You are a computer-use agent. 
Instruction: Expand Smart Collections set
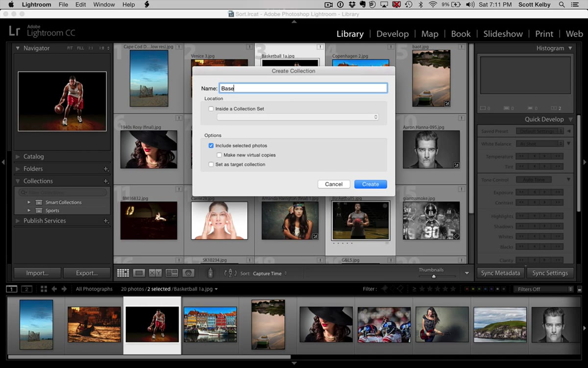[x=29, y=202]
